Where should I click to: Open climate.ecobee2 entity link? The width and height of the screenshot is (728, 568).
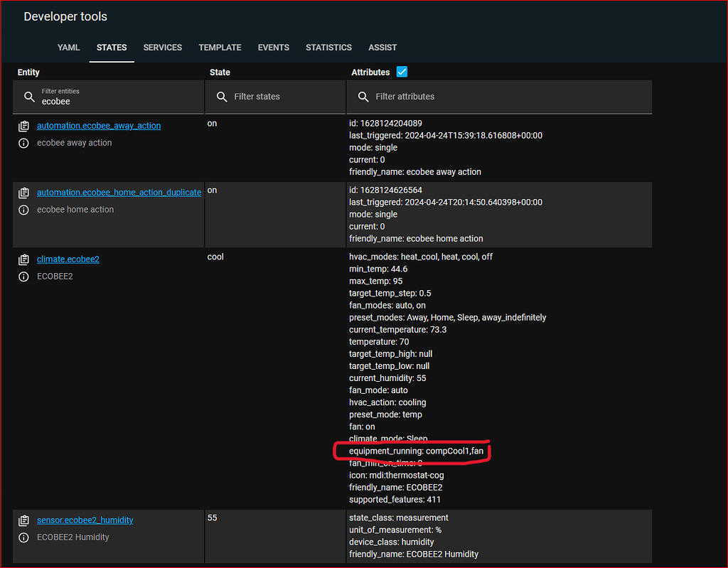68,259
